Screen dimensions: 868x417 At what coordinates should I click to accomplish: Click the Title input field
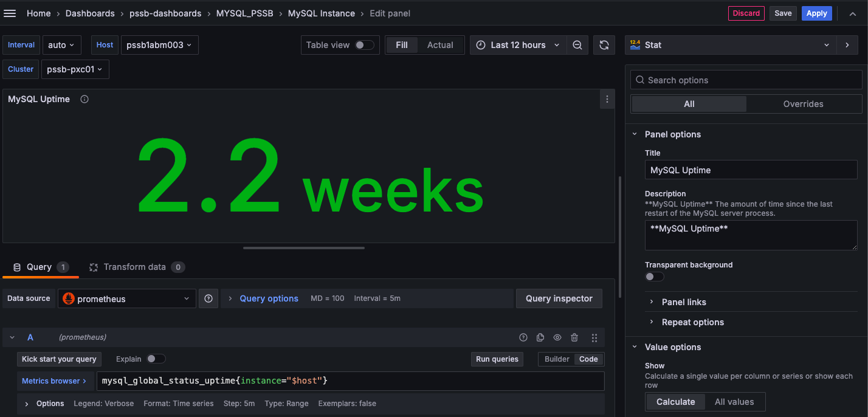click(751, 170)
